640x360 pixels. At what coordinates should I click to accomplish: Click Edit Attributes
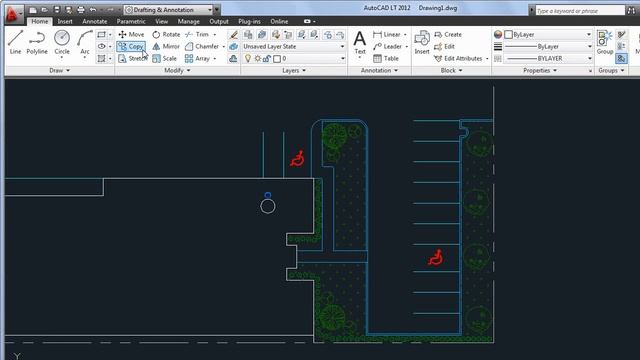tap(458, 59)
